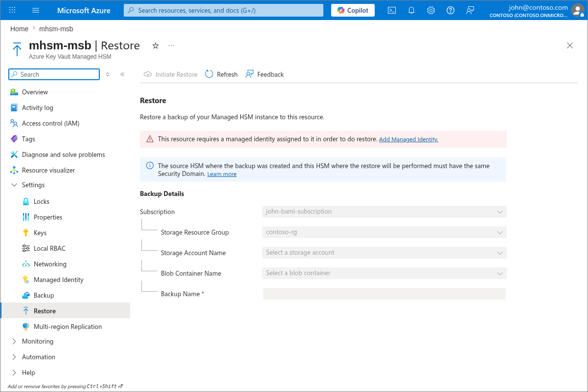Collapse the sidebar with double chevron
The image size is (588, 392).
coord(122,74)
